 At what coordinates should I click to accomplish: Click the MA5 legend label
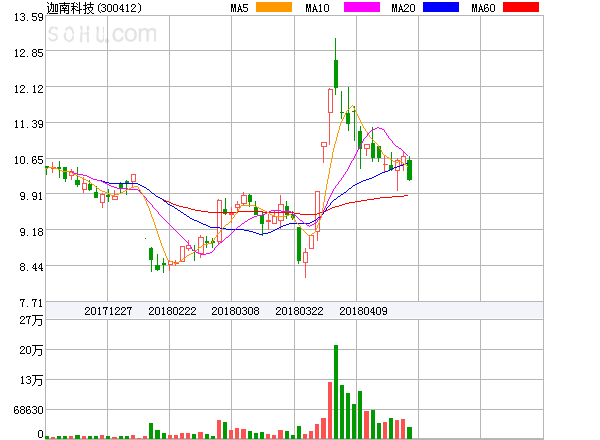coord(239,8)
